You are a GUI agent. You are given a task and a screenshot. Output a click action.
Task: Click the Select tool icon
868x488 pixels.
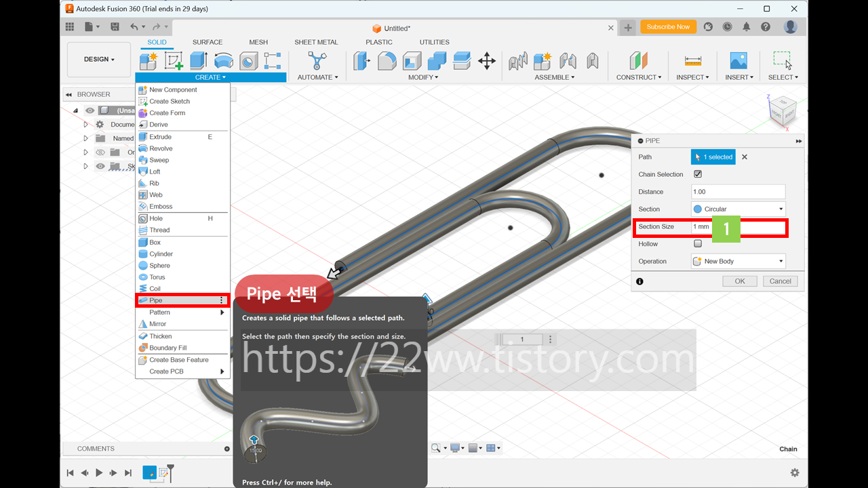(x=783, y=60)
